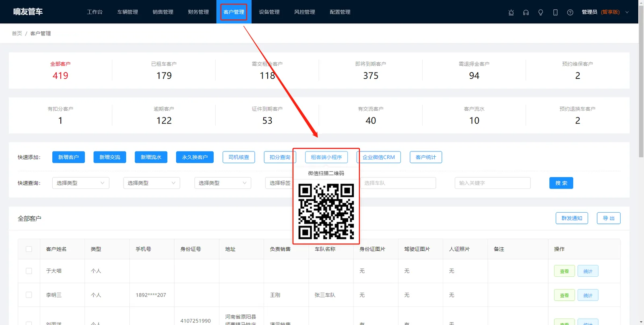644x325 pixels.
Task: Click the 租客端小程序 button
Action: pyautogui.click(x=326, y=157)
